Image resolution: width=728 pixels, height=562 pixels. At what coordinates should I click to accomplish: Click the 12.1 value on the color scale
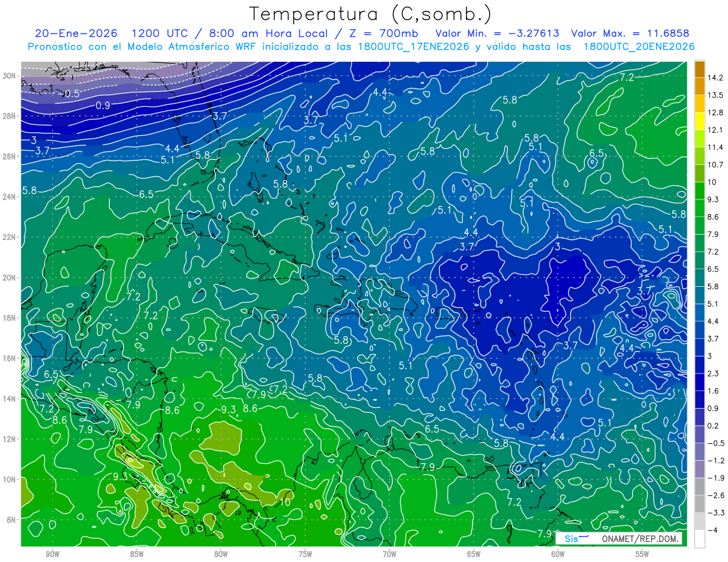tap(715, 130)
